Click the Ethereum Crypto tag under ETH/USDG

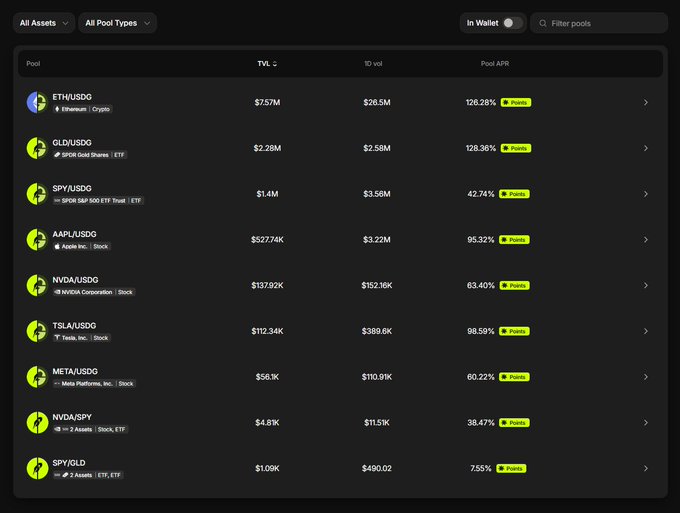pos(82,109)
